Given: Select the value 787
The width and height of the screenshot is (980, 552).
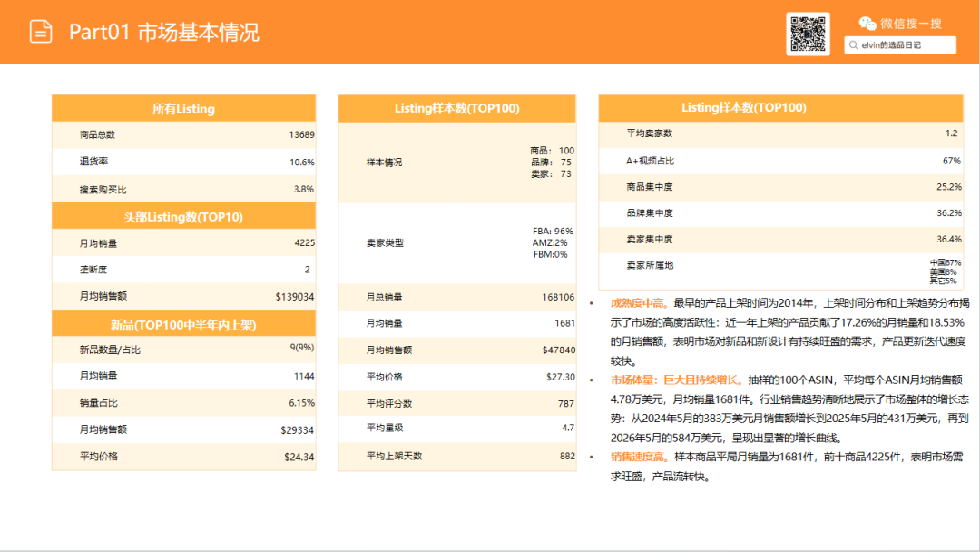Looking at the screenshot, I should [x=566, y=404].
